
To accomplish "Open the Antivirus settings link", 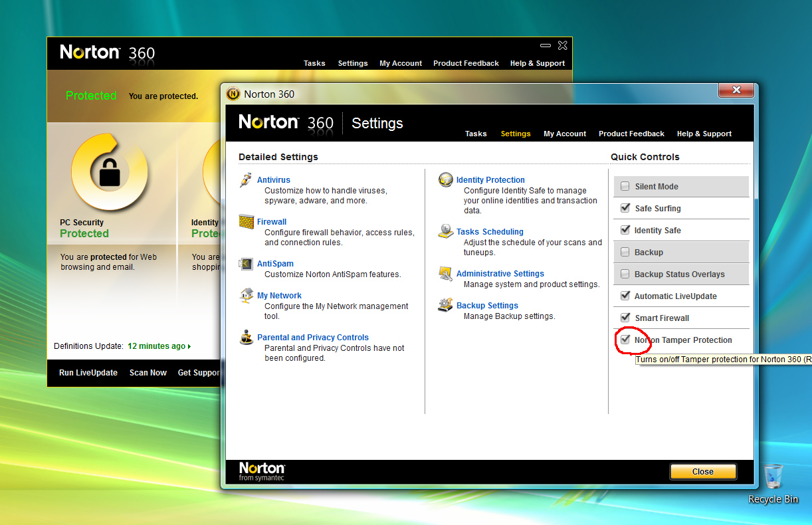I will (x=274, y=180).
